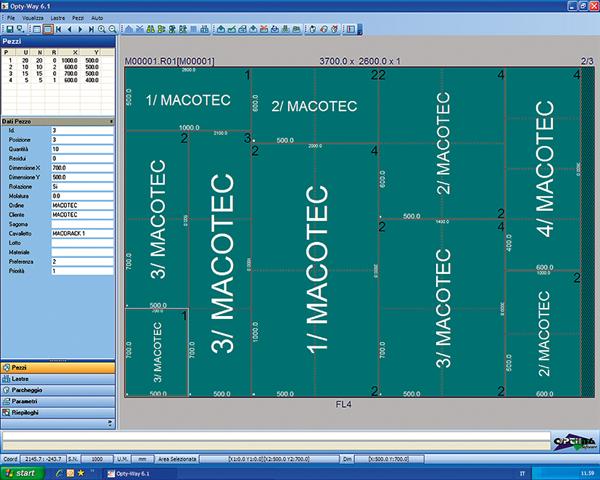Click the Optima logo at bottom right
Screen dimensions: 600x480
coord(575,441)
